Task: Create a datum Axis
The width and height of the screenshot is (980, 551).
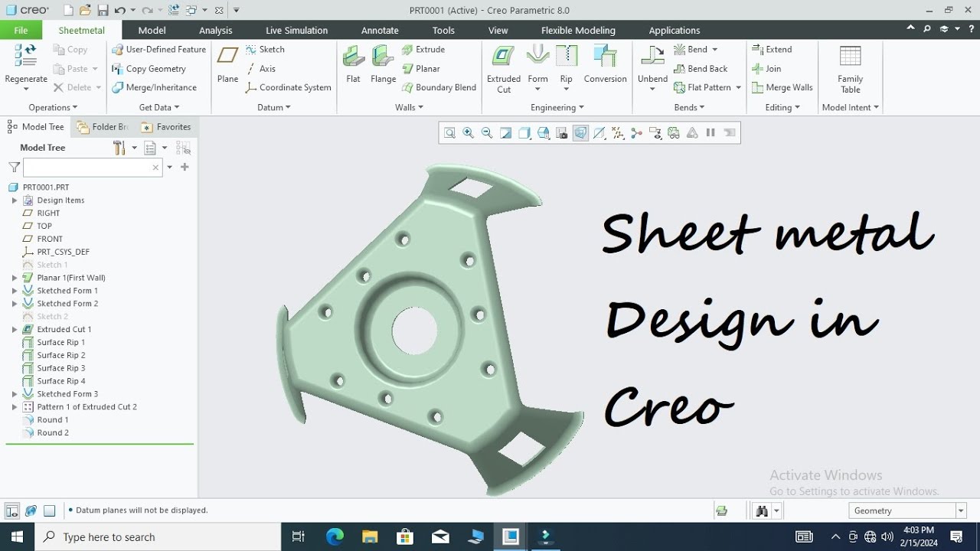Action: (x=260, y=68)
